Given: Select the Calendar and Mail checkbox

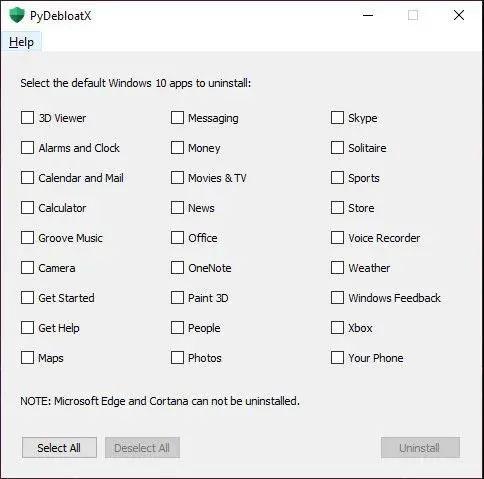Looking at the screenshot, I should point(27,178).
